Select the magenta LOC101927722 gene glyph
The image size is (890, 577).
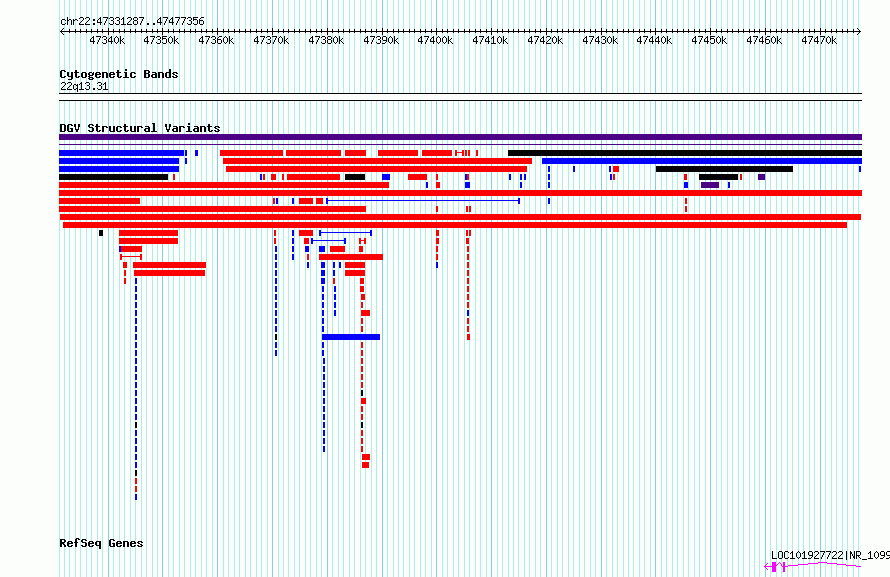pos(812,566)
